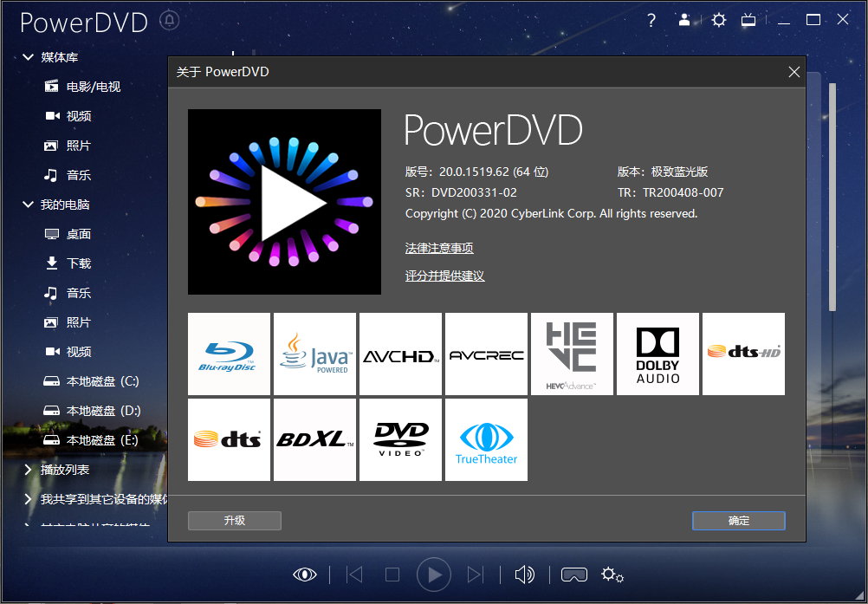Click the stop button
The width and height of the screenshot is (868, 604).
pyautogui.click(x=392, y=575)
